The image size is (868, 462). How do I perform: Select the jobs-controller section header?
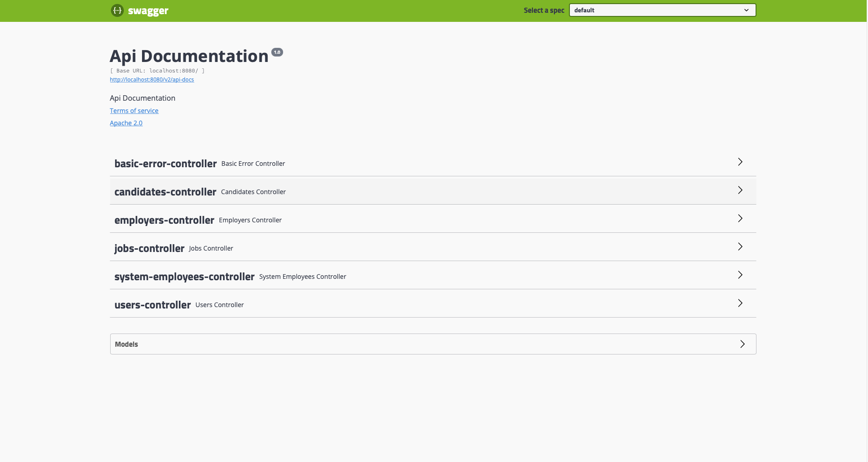(x=149, y=248)
